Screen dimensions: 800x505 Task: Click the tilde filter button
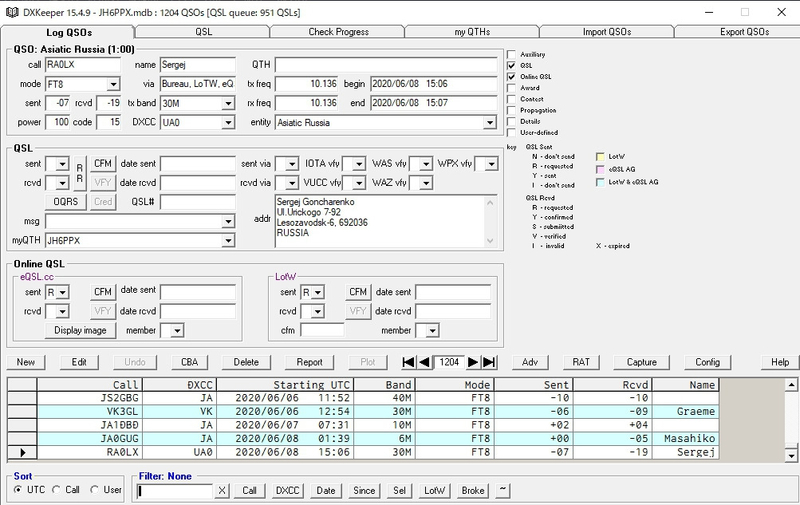click(503, 491)
